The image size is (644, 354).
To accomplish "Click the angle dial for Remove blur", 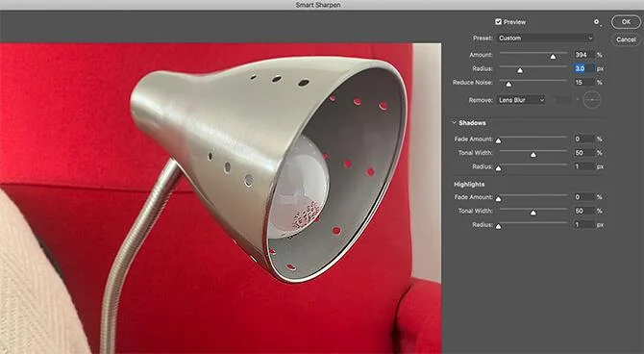I will point(592,100).
